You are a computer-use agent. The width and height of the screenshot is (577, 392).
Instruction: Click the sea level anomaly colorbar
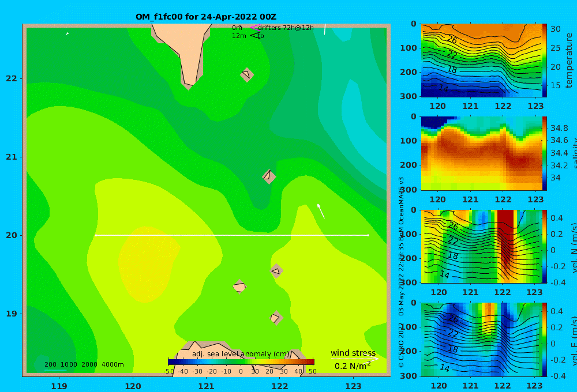click(241, 362)
